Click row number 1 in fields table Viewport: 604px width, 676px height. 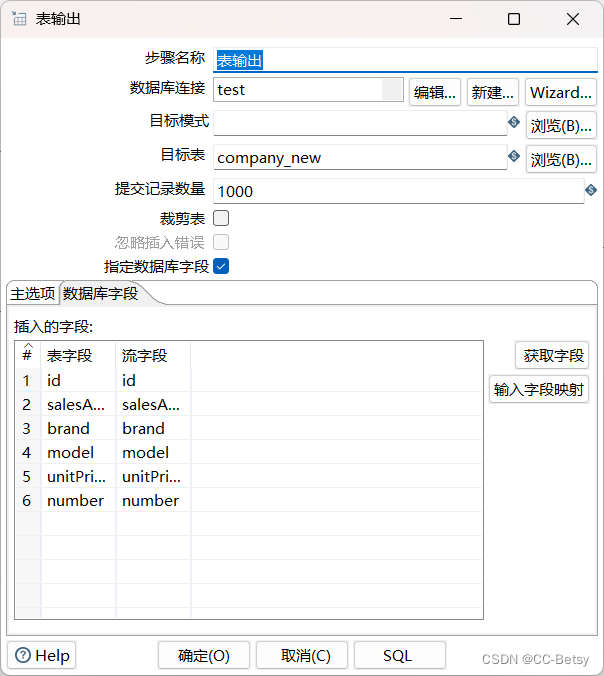click(x=28, y=380)
